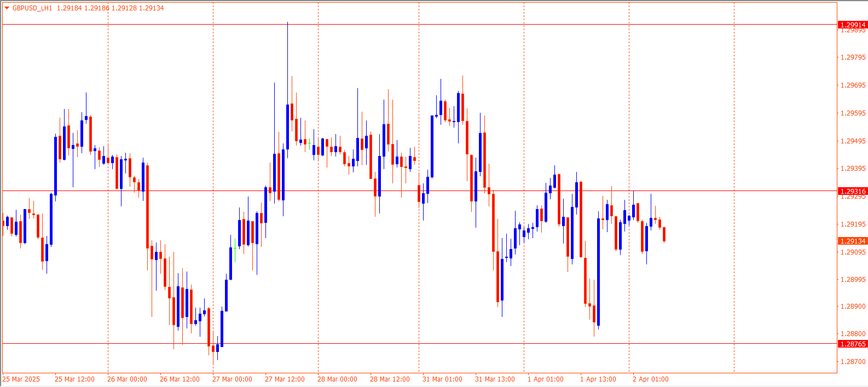Click the 27 Mar 00:00 time label
868x387 pixels.
tap(232, 379)
